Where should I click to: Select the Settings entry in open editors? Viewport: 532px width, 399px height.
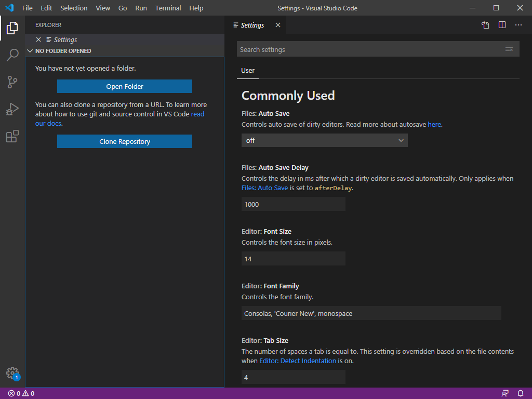point(125,39)
